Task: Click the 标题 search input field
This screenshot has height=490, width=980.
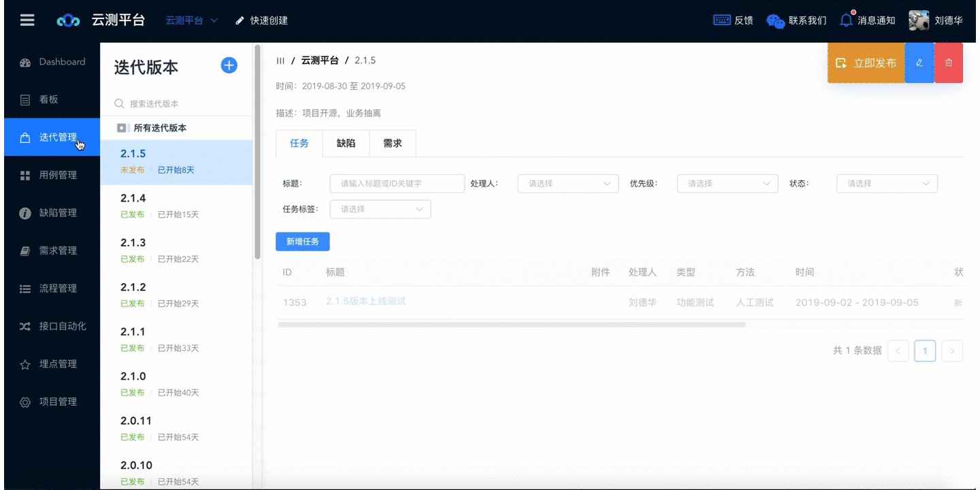Action: pyautogui.click(x=397, y=184)
